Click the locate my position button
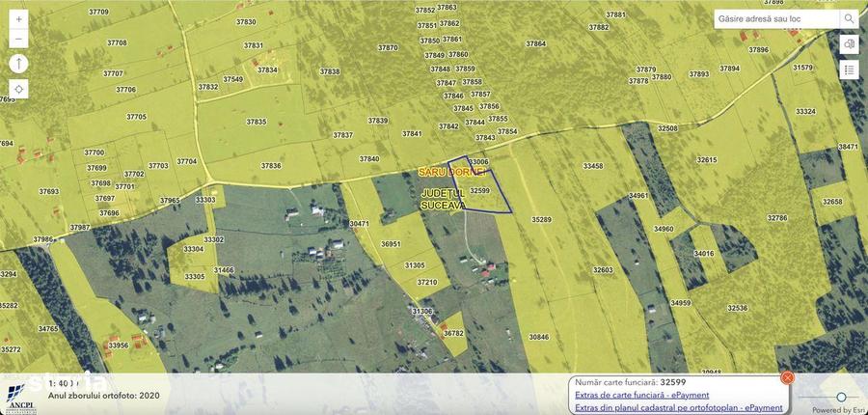868x415 pixels. 19,89
